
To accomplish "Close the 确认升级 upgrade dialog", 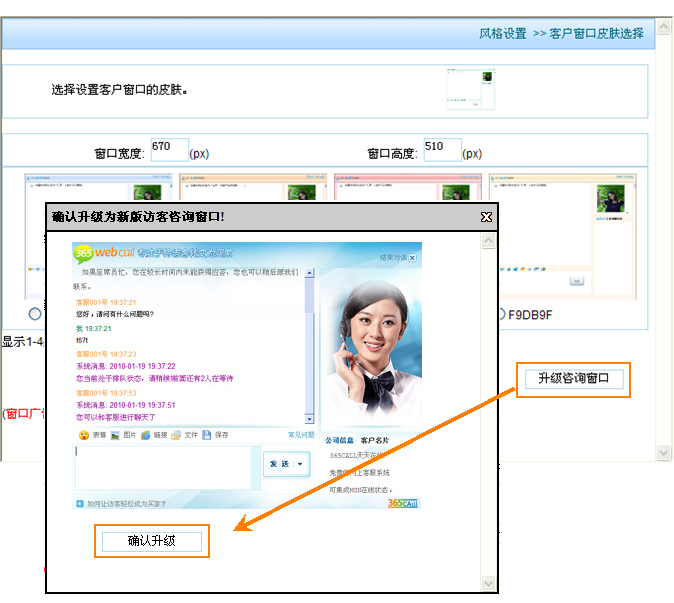I will (486, 216).
